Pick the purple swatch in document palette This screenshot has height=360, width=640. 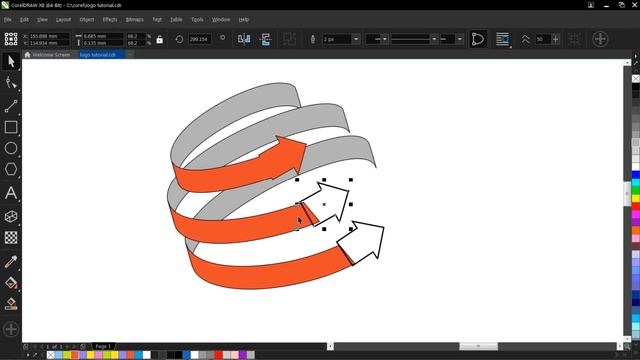point(243,355)
